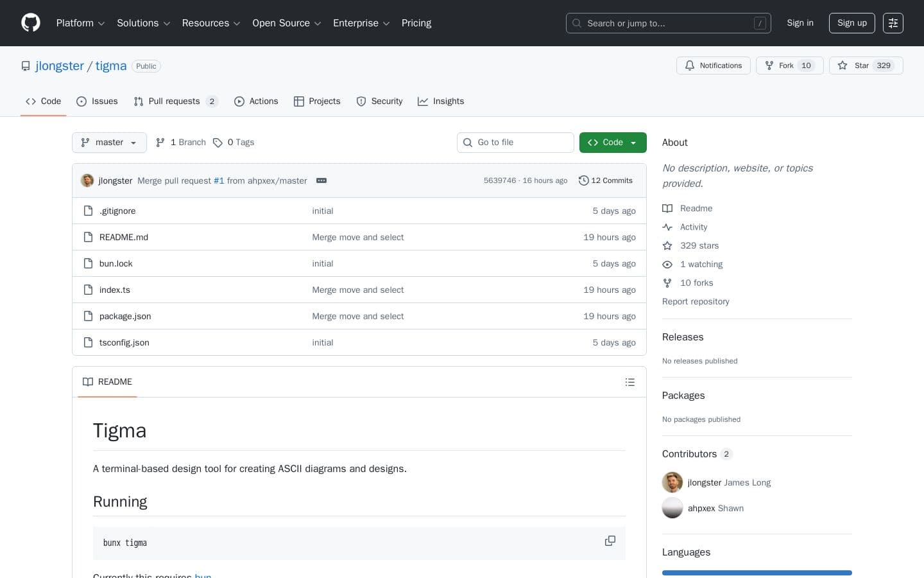Click the file icon next to index.ts
Screen dimensions: 924x578
89,290
